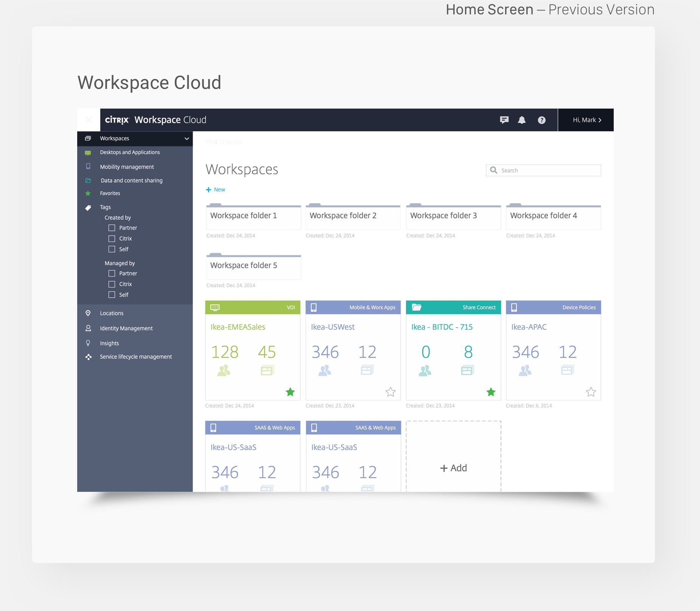Open the help question mark icon
The image size is (700, 611).
pos(541,120)
